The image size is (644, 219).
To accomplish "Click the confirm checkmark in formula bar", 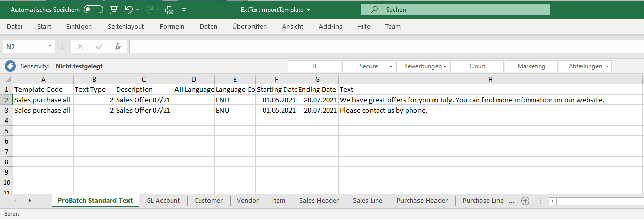I will [99, 46].
